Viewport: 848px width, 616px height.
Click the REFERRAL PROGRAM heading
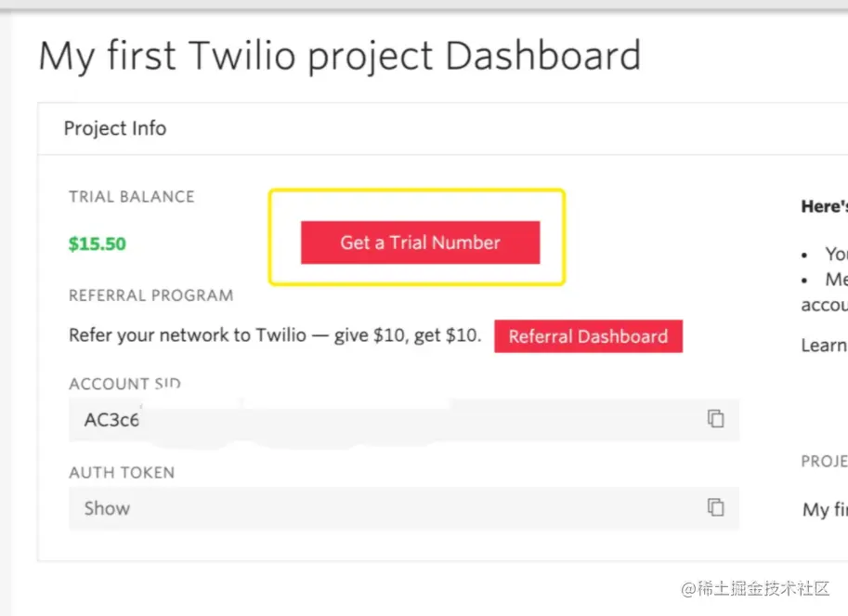[150, 295]
